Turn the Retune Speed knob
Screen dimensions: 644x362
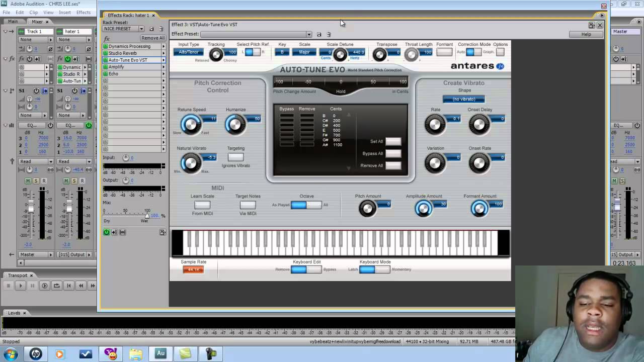tap(191, 124)
